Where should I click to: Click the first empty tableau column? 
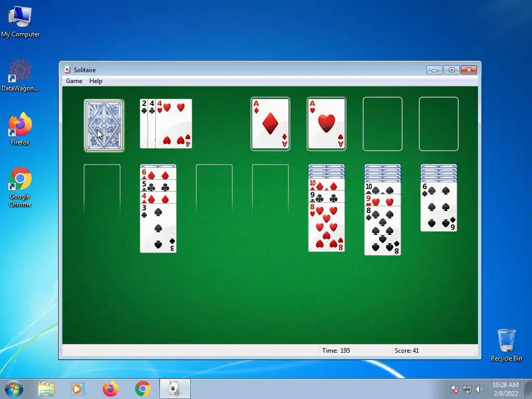(x=102, y=189)
